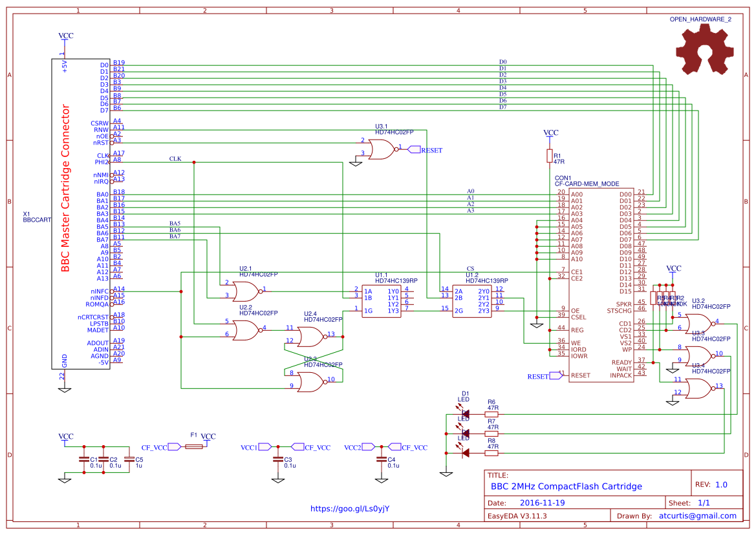The image size is (756, 535).
Task: Click the RESET net flag by U3.1
Action: coord(415,149)
